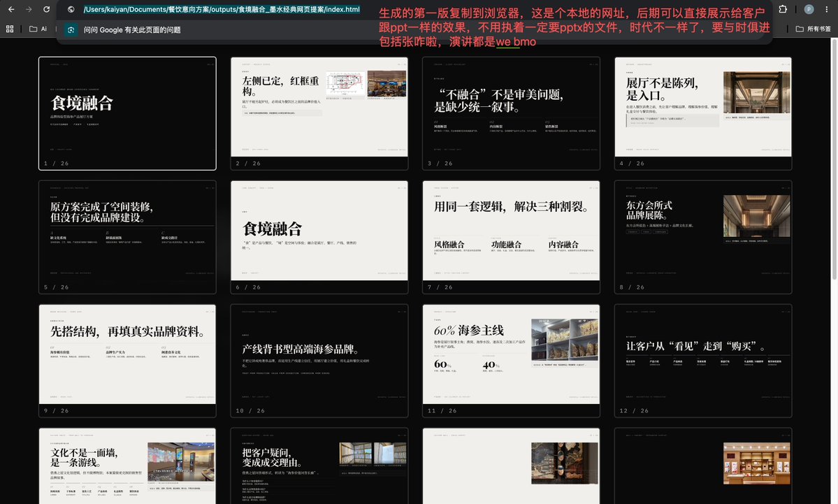
Task: Open slide 把客户疑问，变成成交理由
Action: pos(319,466)
